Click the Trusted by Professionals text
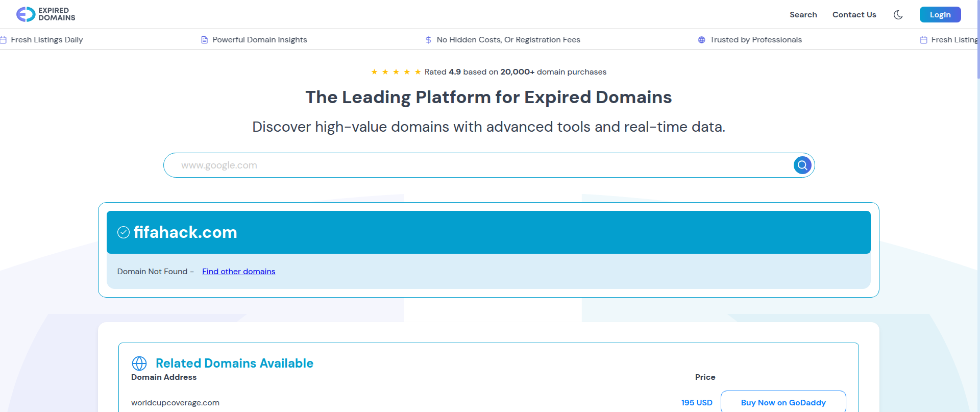 click(x=756, y=40)
